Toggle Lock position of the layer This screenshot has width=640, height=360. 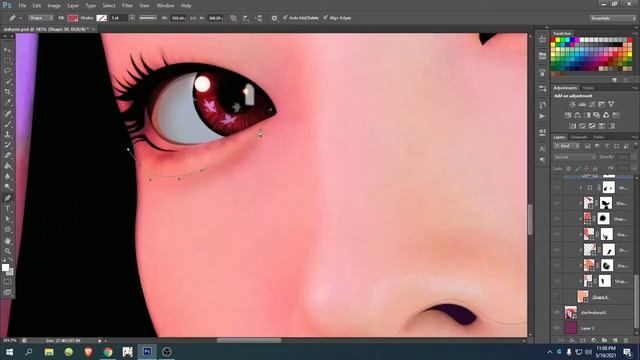coord(586,168)
